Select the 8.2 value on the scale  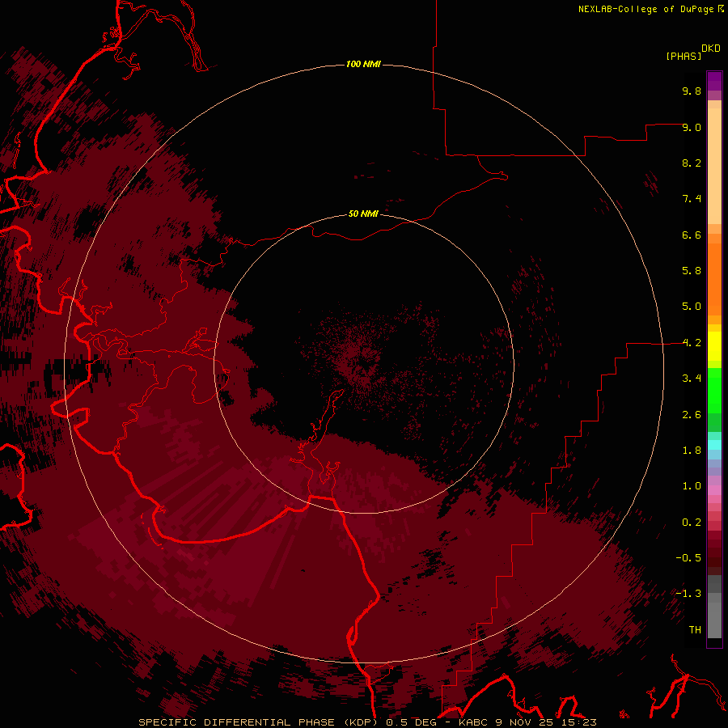[x=692, y=163]
